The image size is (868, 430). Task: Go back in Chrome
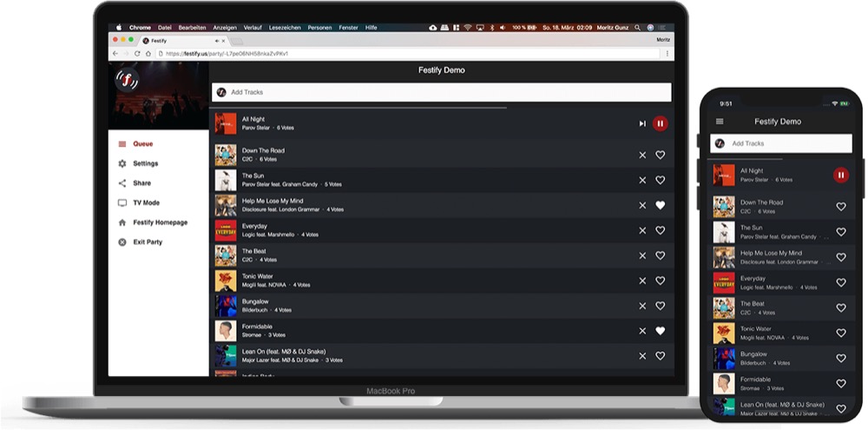click(x=115, y=54)
